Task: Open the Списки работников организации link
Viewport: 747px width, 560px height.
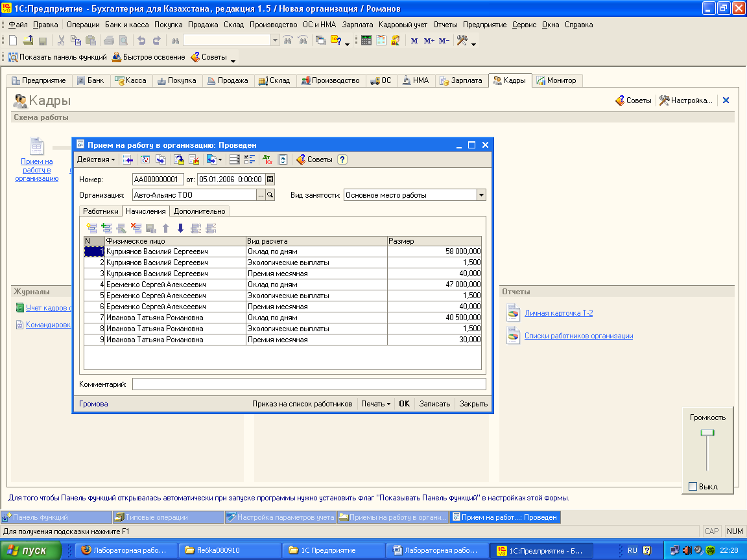Action: [x=578, y=336]
